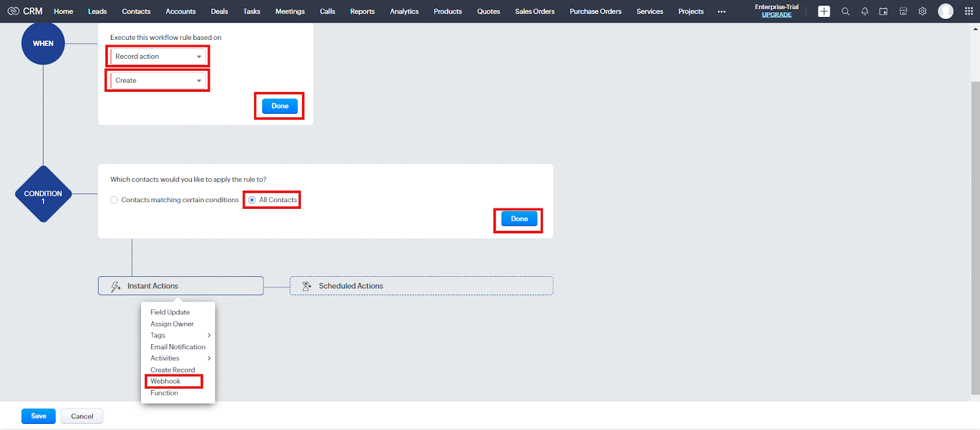
Task: Choose Create Record from the menu
Action: [x=173, y=370]
